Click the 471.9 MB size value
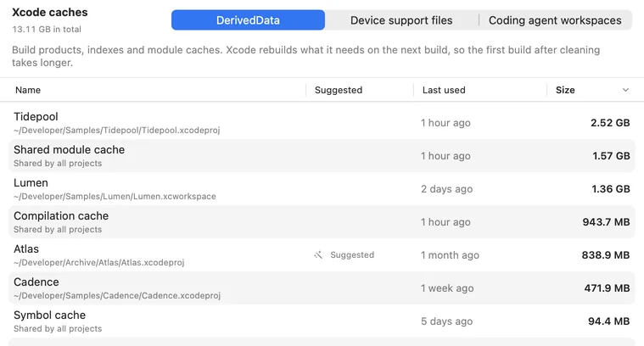The image size is (644, 346). tap(607, 288)
